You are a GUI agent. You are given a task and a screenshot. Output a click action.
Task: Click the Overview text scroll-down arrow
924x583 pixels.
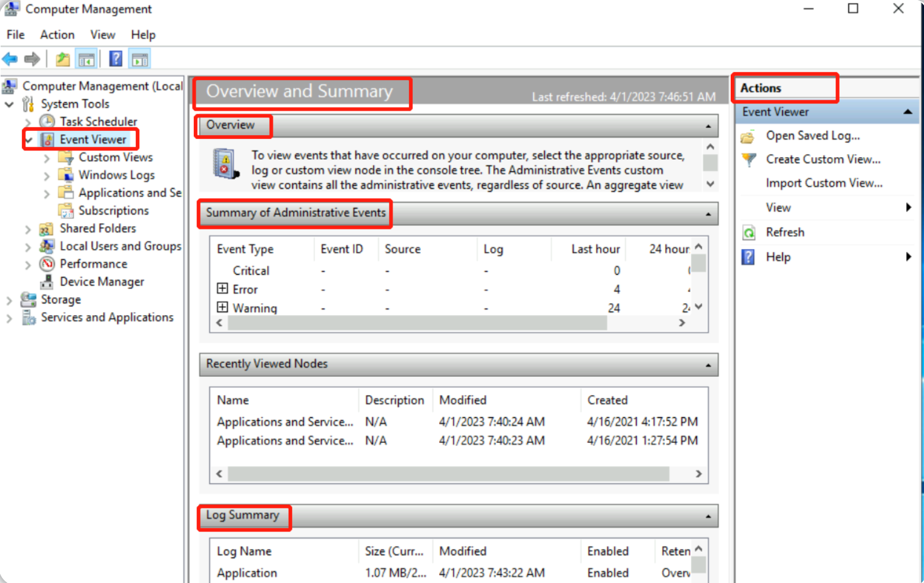click(x=710, y=184)
